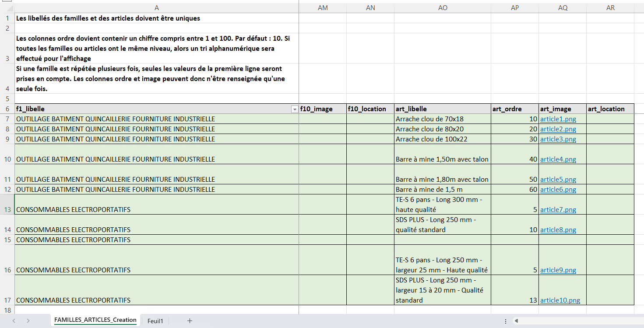
Task: Click the art_libelle header cell
Action: pos(442,109)
